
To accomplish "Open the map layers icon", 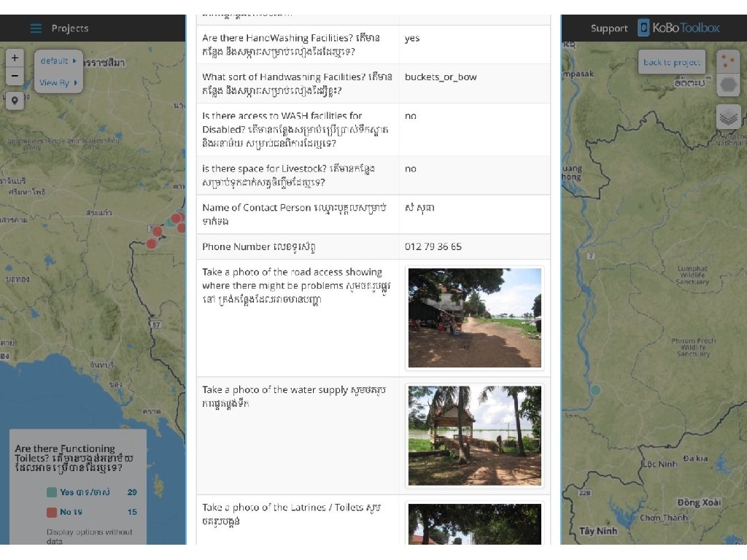I will (728, 117).
